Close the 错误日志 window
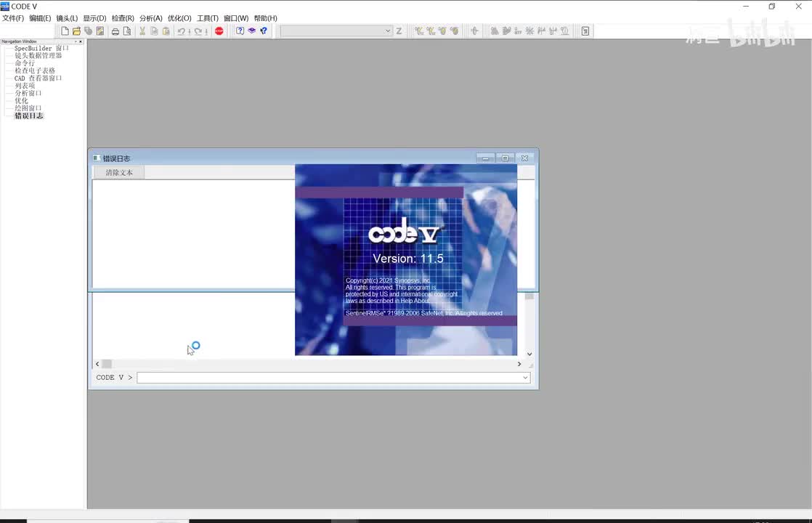Screen dimensions: 812x523 point(524,158)
